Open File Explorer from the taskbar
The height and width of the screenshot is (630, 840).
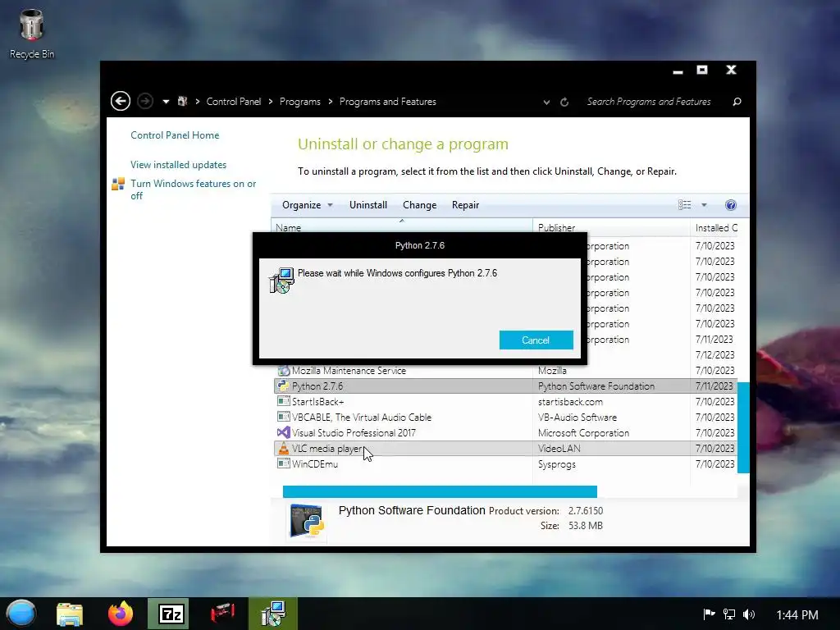[70, 614]
